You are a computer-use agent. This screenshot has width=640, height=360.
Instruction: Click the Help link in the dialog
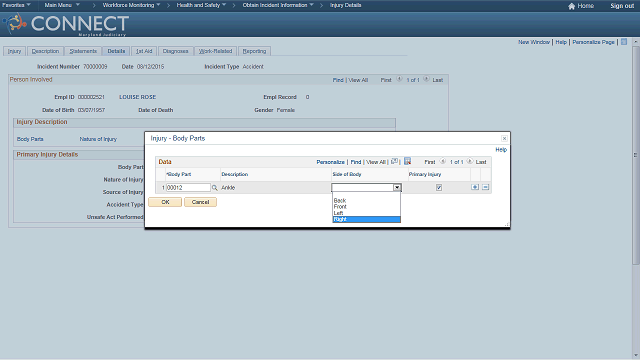coord(501,150)
